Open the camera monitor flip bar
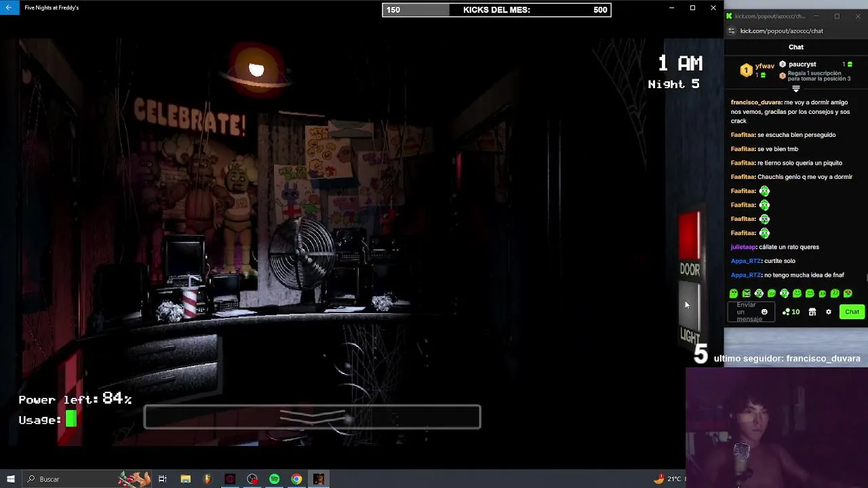868x488 pixels. [x=312, y=418]
